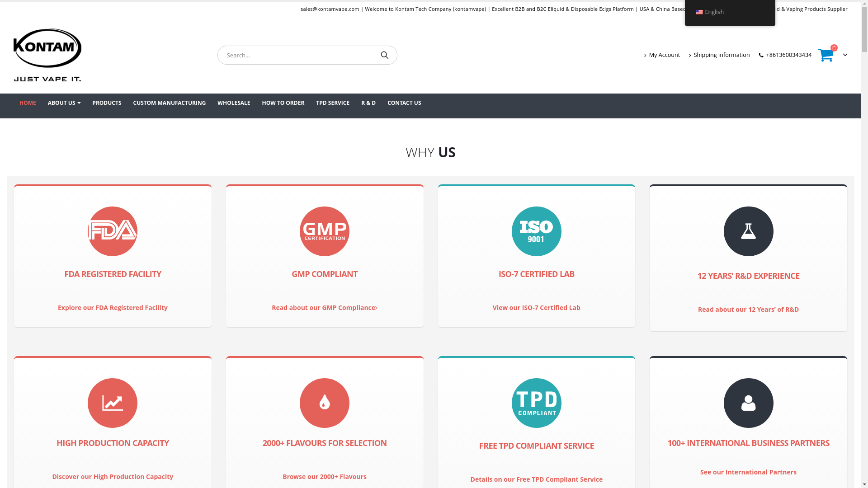Click the English flag icon
Viewport: 868px width, 488px height.
click(699, 12)
